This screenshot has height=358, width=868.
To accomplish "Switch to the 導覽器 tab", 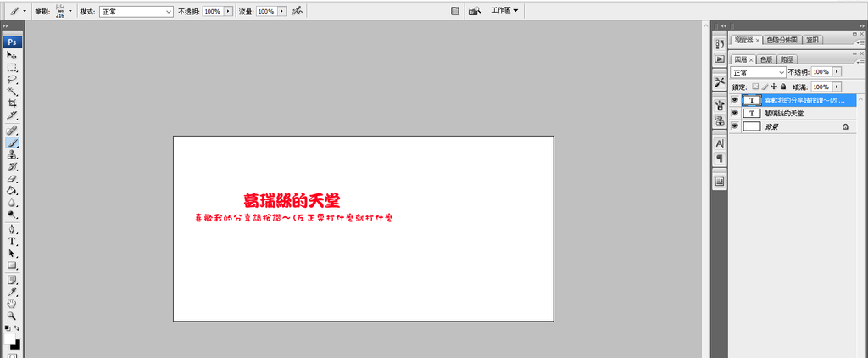I will 746,40.
